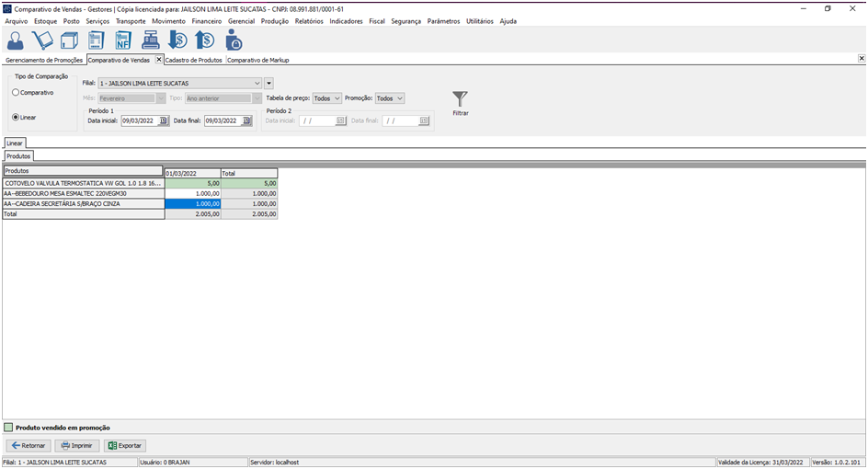The height and width of the screenshot is (469, 868).
Task: Open the Ajuda menu
Action: pyautogui.click(x=508, y=21)
